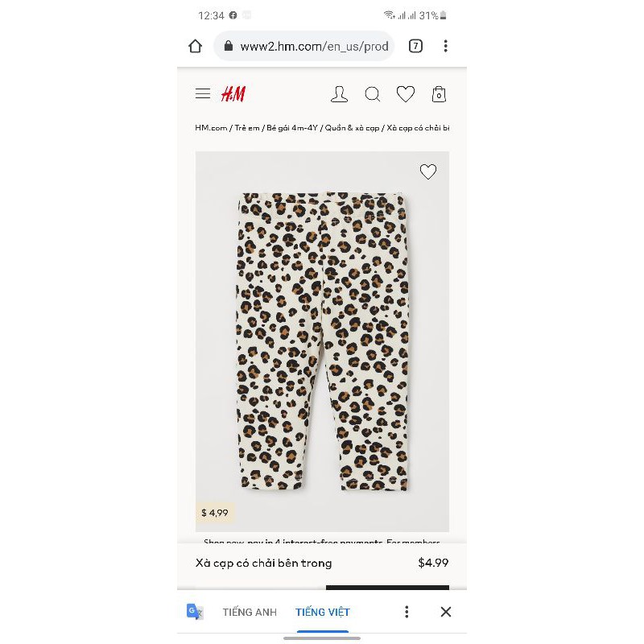Image resolution: width=644 pixels, height=644 pixels.
Task: Open favorites via header heart icon
Action: (x=406, y=94)
